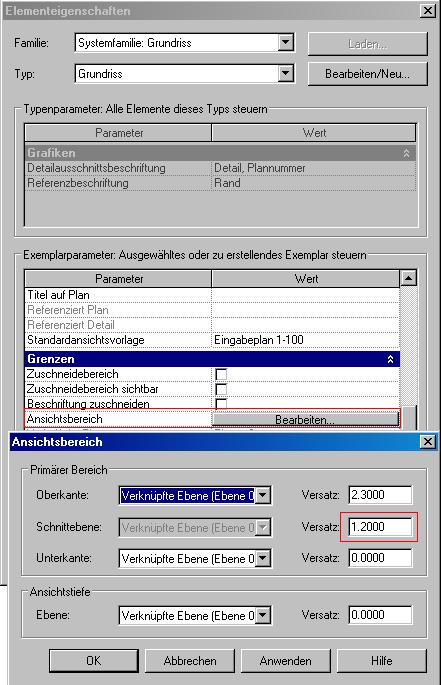The image size is (441, 685).
Task: Open the Unterkante level dropdown
Action: coord(263,558)
